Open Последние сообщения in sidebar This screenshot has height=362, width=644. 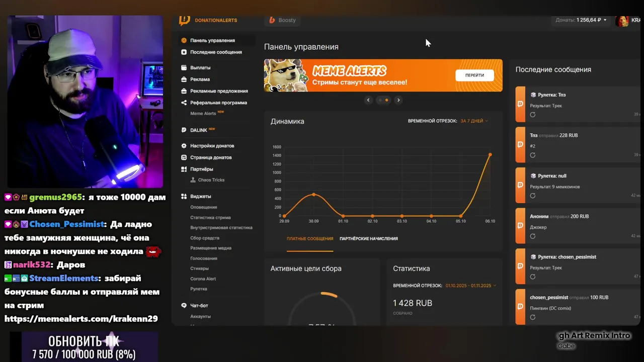point(216,52)
